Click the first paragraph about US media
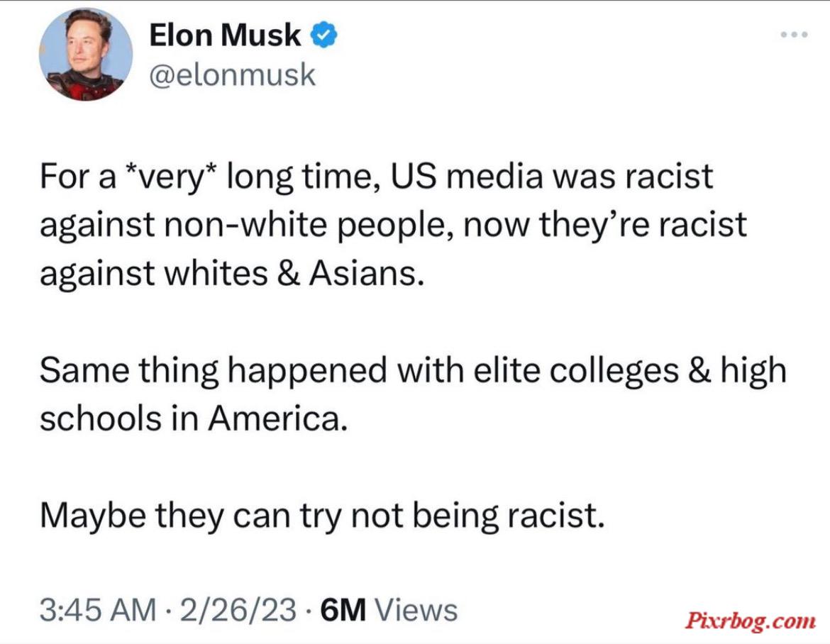Screen dimensions: 830x644 pos(393,225)
